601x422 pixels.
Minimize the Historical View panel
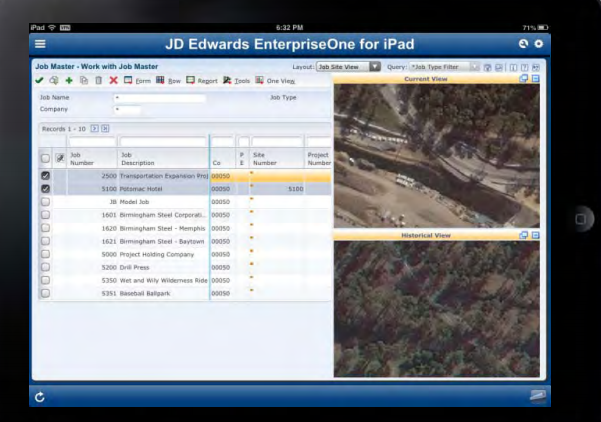[x=536, y=235]
